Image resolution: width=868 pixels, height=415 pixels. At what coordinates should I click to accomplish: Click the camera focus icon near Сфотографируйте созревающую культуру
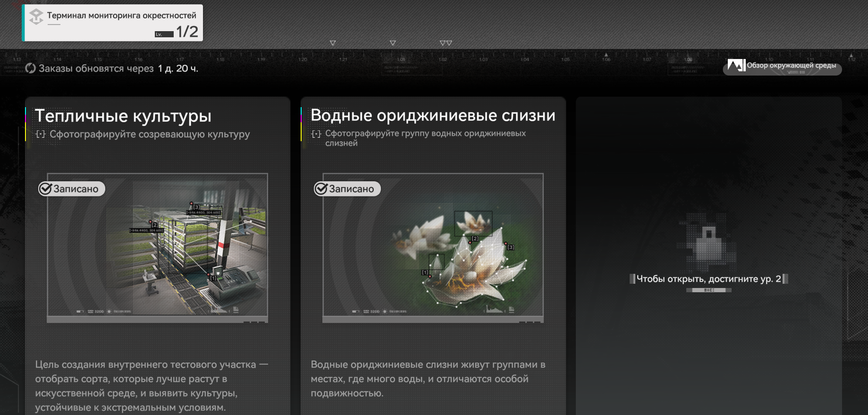tap(41, 135)
